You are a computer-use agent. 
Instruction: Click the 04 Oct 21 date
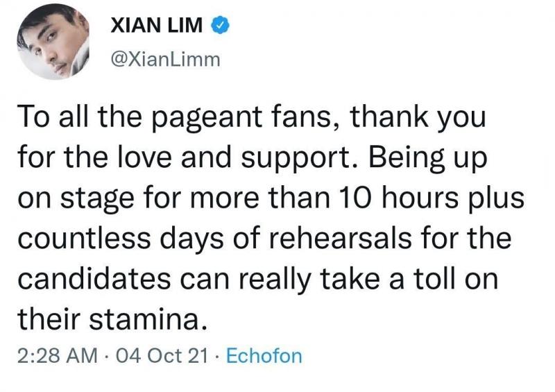point(162,357)
